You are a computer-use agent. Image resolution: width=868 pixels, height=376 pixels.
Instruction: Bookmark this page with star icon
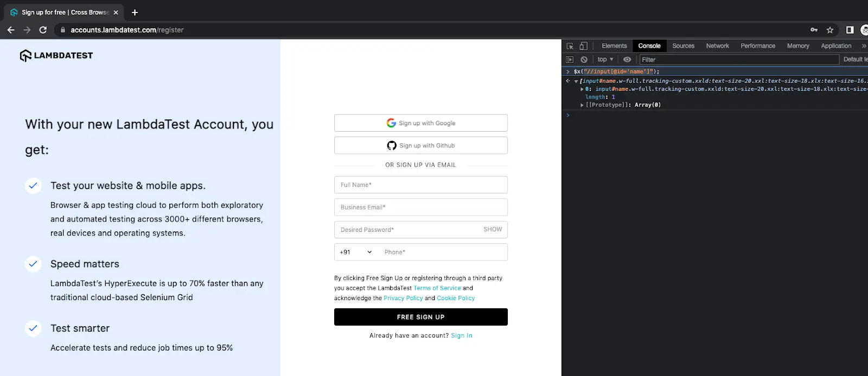pyautogui.click(x=829, y=30)
